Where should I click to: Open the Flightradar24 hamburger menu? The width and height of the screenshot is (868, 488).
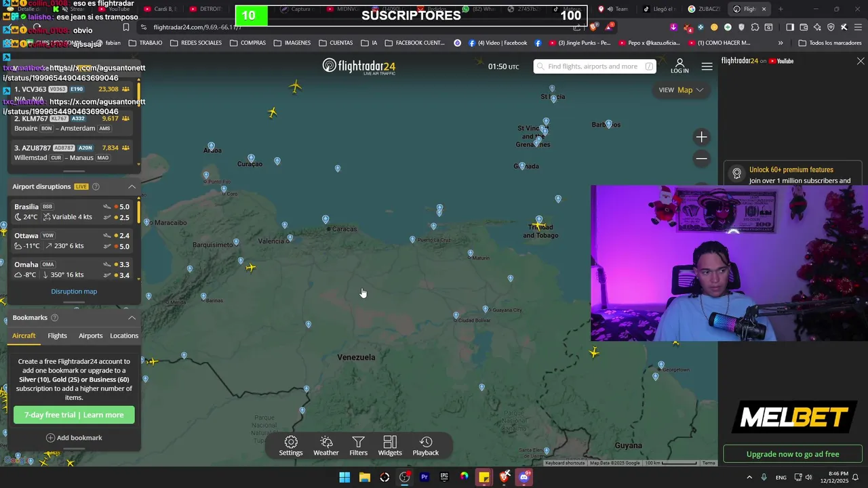coord(707,66)
